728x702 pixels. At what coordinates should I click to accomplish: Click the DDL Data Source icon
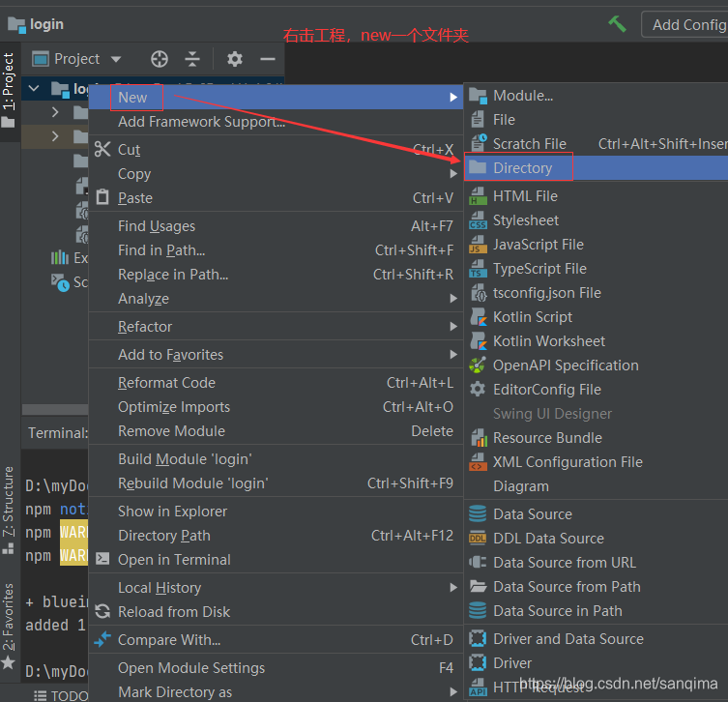478,539
